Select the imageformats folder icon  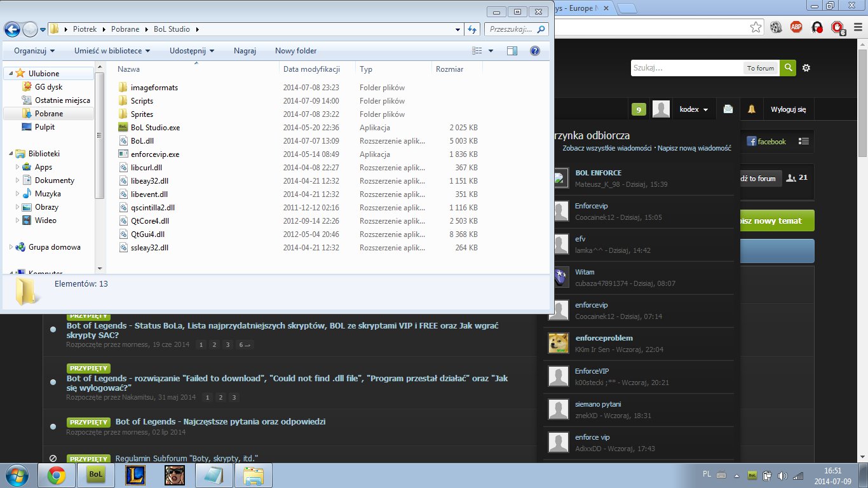[x=123, y=88]
